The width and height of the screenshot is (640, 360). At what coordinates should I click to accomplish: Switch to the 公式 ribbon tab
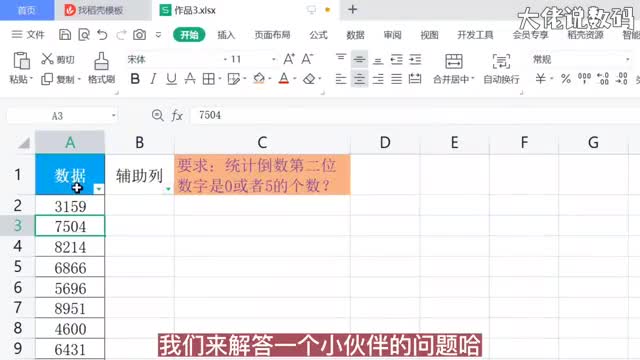click(x=318, y=35)
